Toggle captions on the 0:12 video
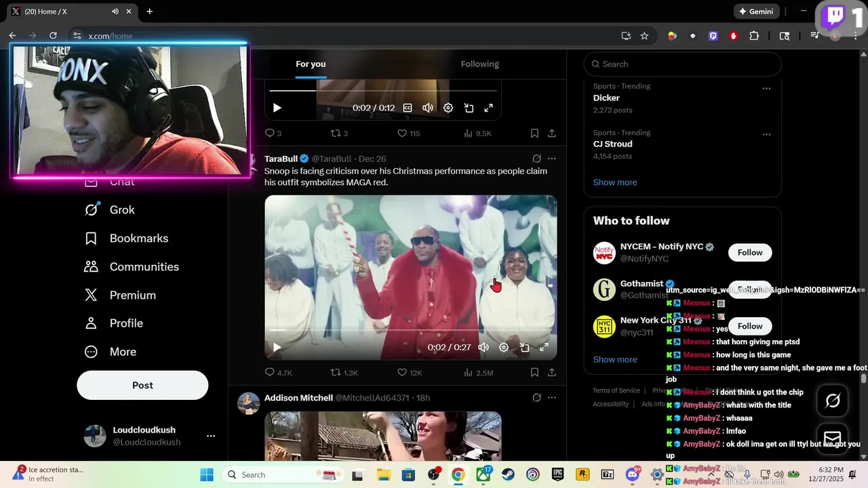Image resolution: width=868 pixels, height=488 pixels. [408, 108]
